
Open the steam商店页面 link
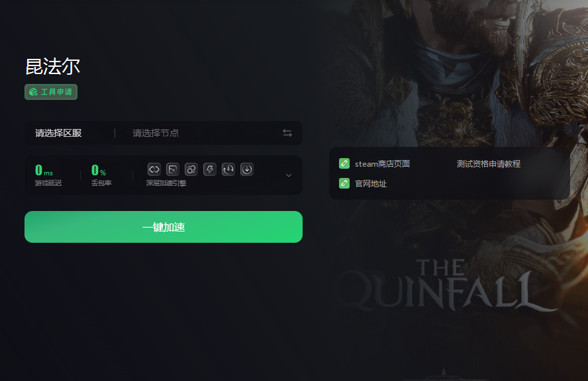pyautogui.click(x=382, y=164)
